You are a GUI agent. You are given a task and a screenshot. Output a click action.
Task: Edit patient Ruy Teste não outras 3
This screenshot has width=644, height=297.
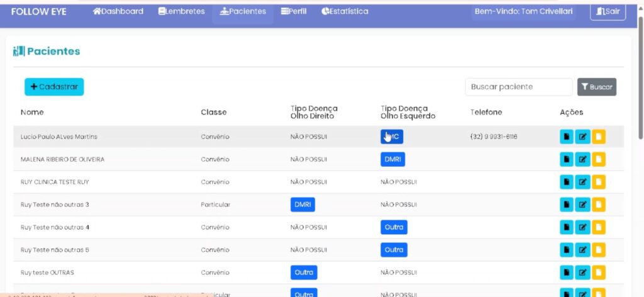coord(582,205)
